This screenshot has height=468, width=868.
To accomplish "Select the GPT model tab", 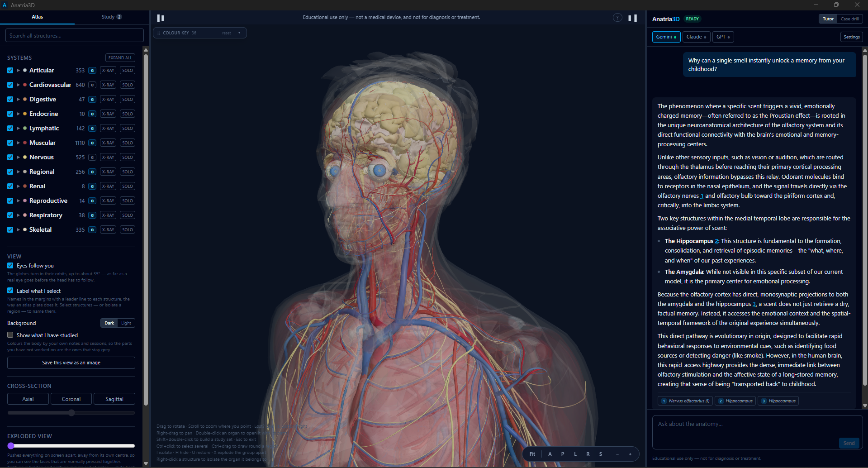I will pyautogui.click(x=723, y=37).
